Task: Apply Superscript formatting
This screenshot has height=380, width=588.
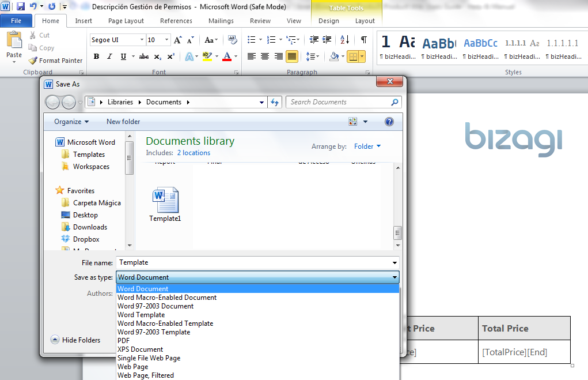Action: pos(170,57)
